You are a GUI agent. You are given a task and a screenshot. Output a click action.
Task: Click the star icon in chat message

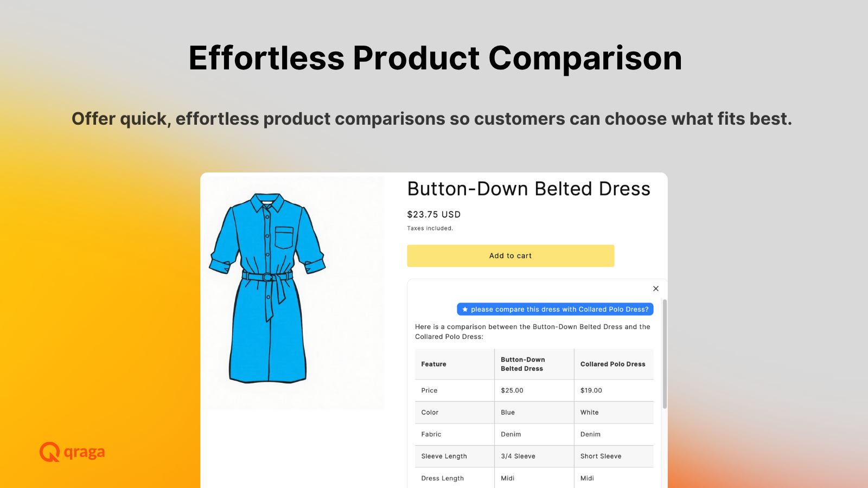465,310
